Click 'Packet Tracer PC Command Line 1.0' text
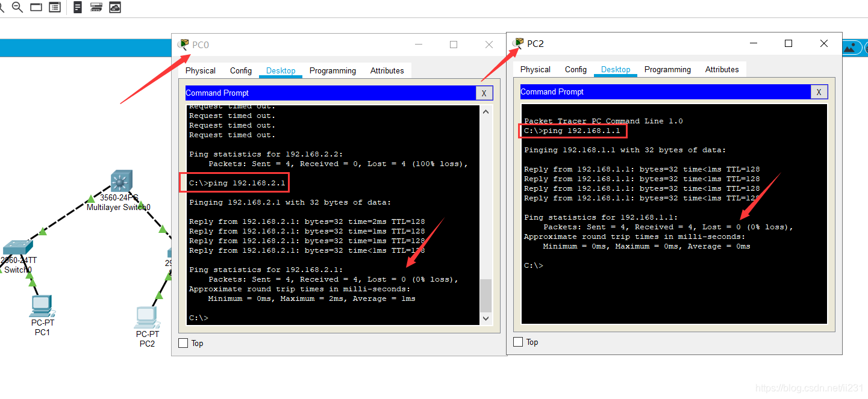The image size is (868, 399). coord(604,121)
